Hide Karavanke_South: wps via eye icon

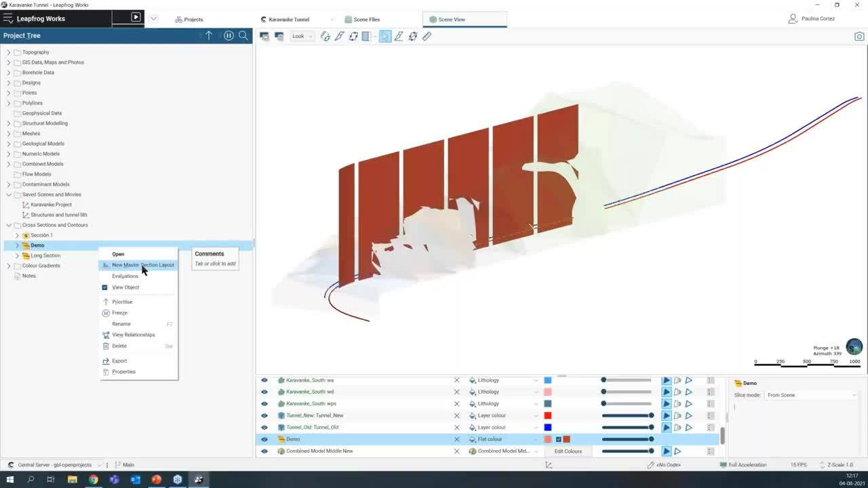(x=264, y=403)
